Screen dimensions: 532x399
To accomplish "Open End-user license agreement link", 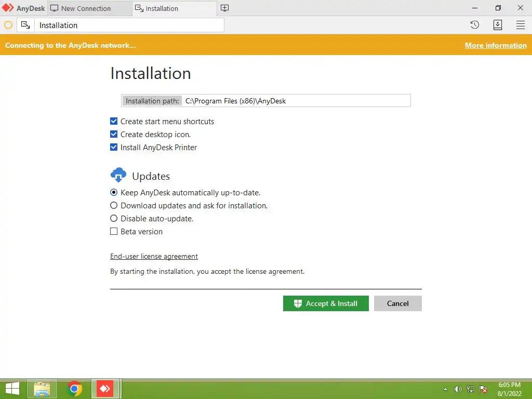I will pos(154,256).
